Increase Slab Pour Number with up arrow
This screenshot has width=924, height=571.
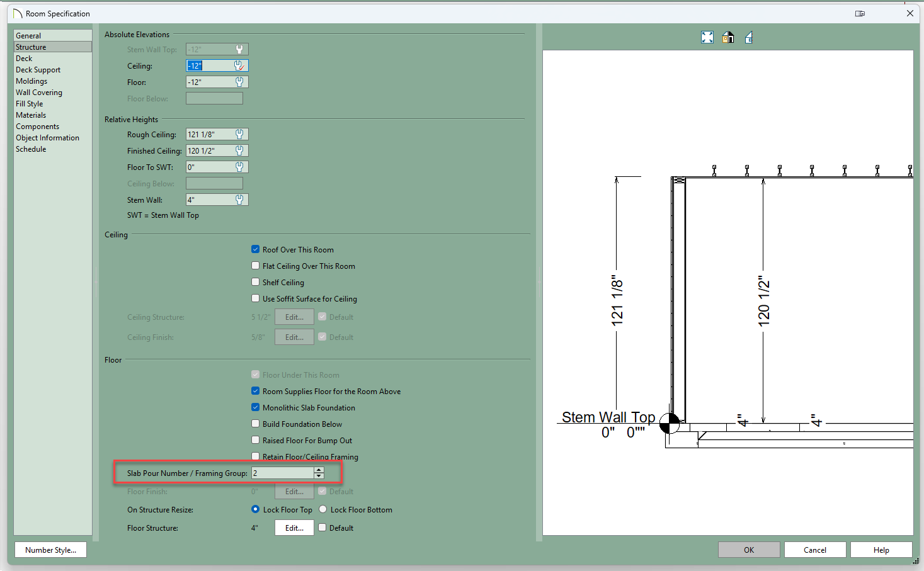(x=319, y=470)
